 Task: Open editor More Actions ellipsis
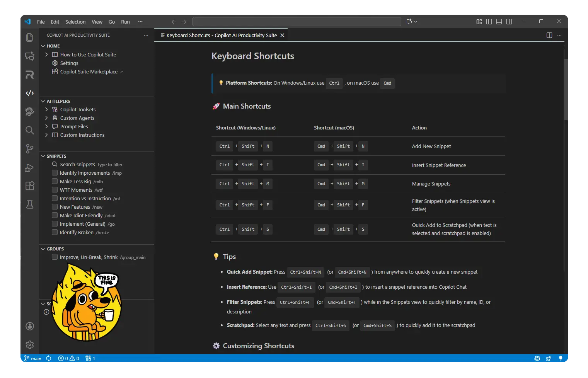[x=559, y=35]
